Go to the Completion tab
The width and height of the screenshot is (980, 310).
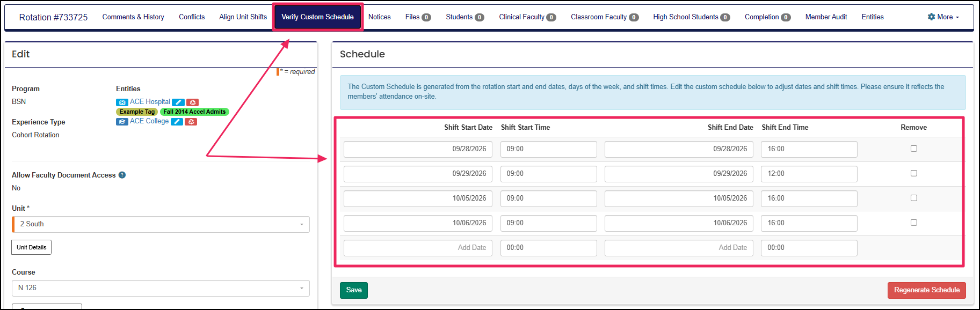pyautogui.click(x=767, y=17)
